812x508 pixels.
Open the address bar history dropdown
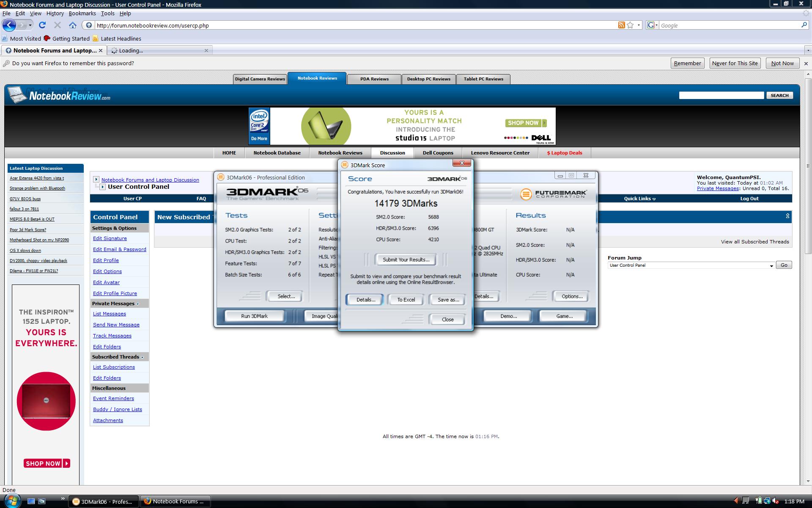pos(639,25)
